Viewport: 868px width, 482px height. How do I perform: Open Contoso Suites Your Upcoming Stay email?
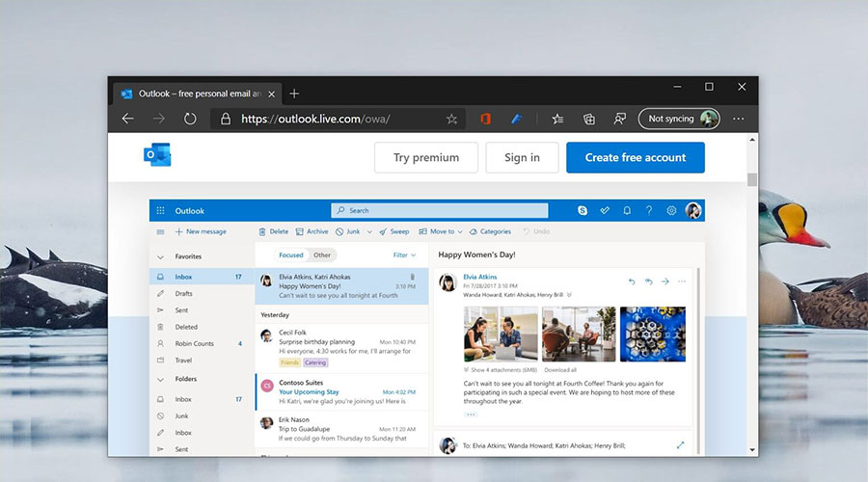point(341,391)
